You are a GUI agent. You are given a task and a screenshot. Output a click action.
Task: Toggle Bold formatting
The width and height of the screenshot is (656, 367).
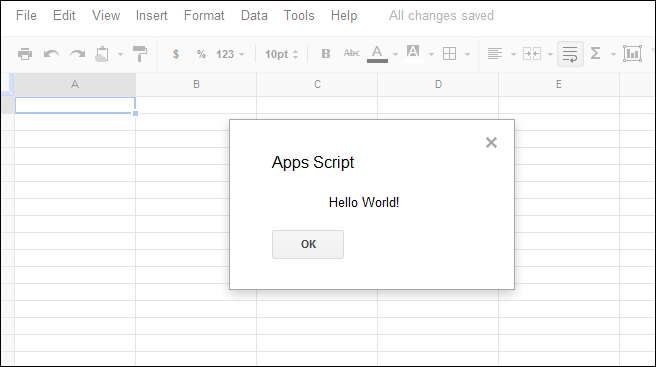point(325,54)
